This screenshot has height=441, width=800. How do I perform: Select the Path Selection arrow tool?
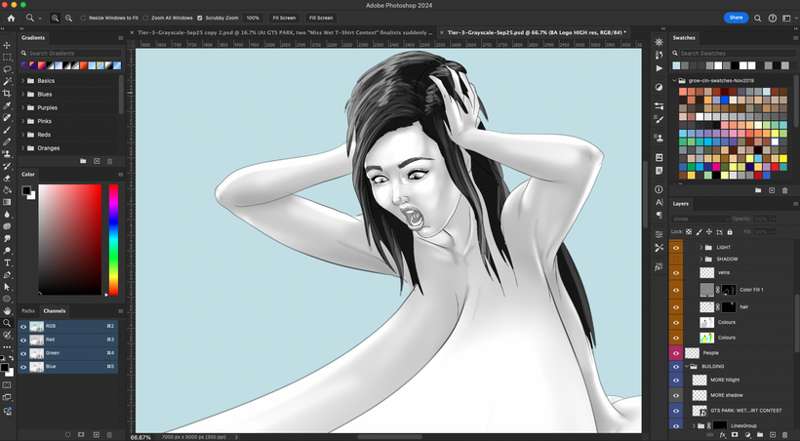(x=7, y=287)
